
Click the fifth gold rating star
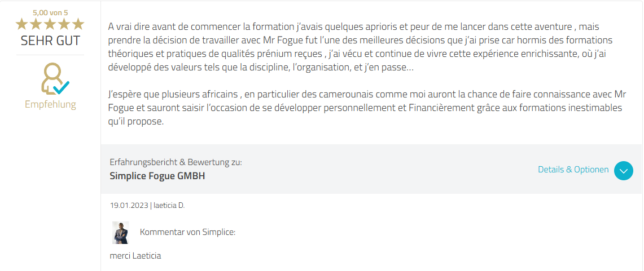(x=78, y=24)
